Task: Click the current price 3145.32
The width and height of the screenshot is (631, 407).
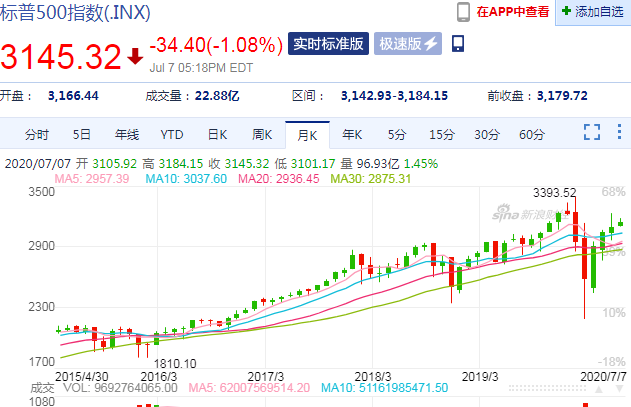Action: (x=61, y=57)
